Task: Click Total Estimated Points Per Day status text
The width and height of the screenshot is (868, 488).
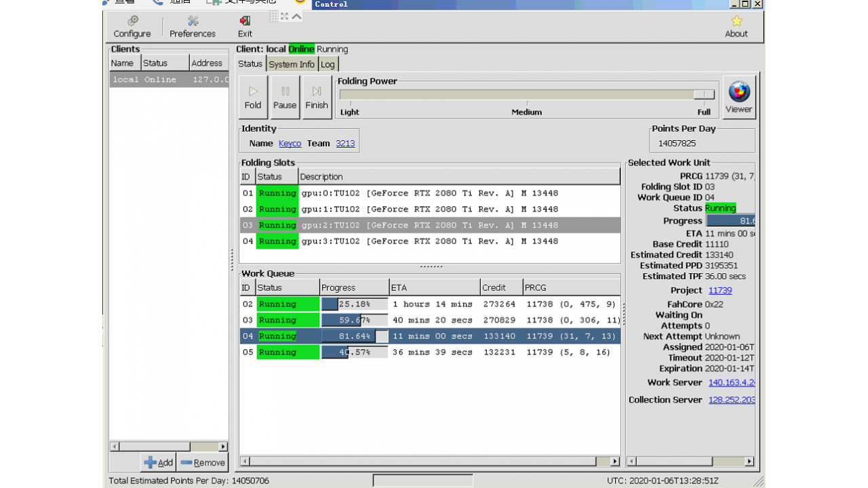Action: (189, 481)
